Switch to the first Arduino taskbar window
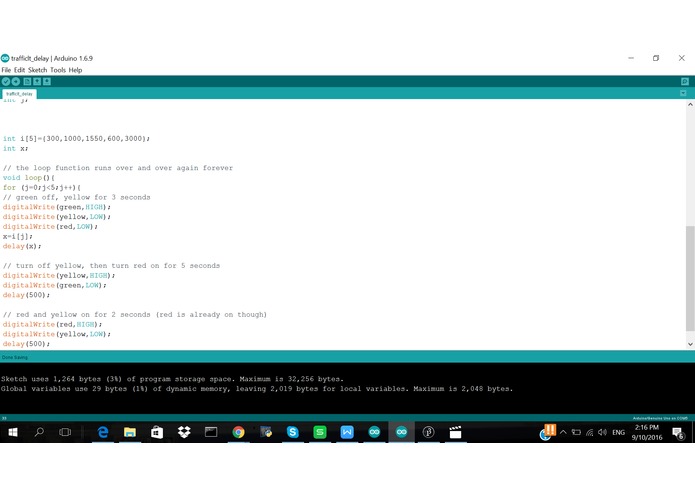This screenshot has height=494, width=695. 374,432
